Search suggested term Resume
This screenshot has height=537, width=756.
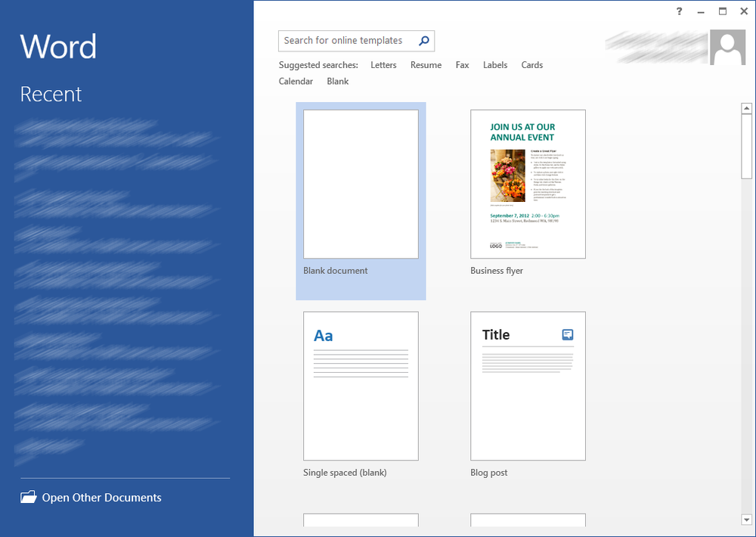(426, 65)
